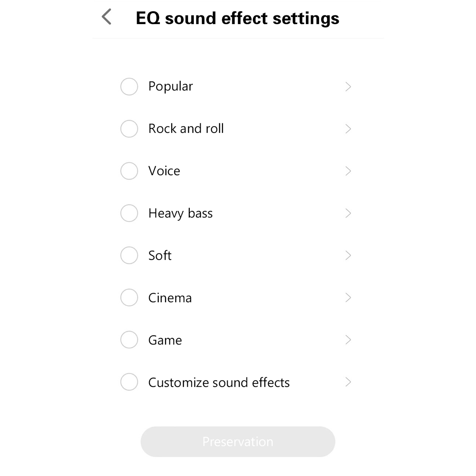This screenshot has height=476, width=476.
Task: Enable the Heavy bass radio button
Action: [x=129, y=213]
